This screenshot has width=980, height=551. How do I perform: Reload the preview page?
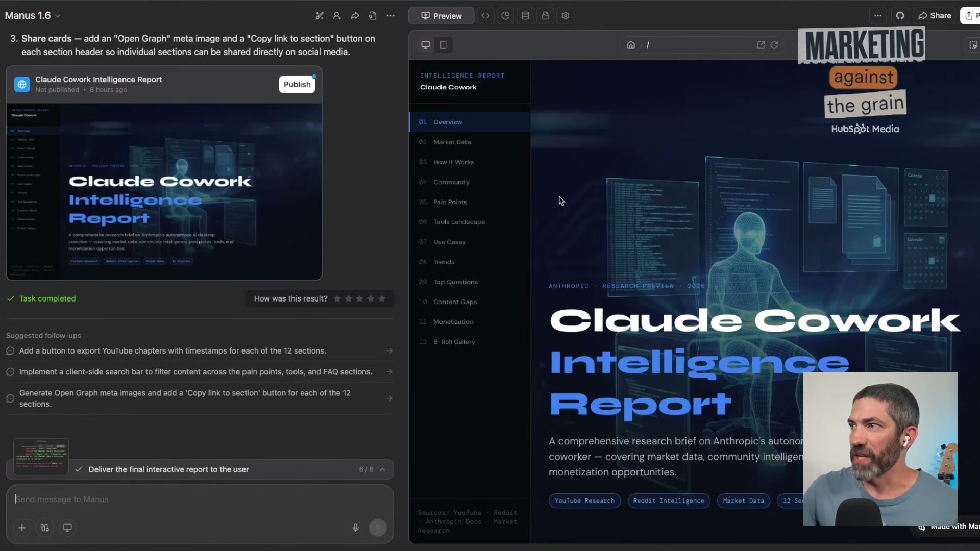(774, 45)
